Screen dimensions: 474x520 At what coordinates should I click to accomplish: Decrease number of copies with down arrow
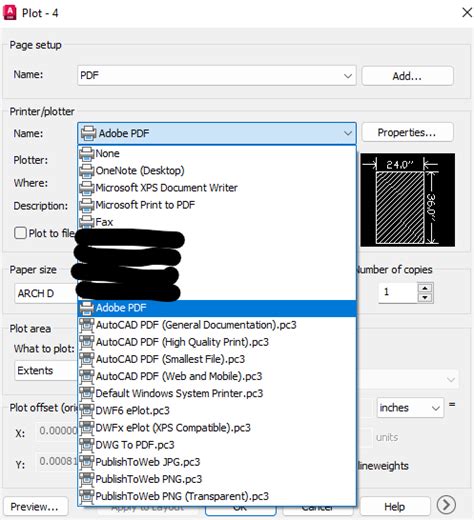coord(425,298)
